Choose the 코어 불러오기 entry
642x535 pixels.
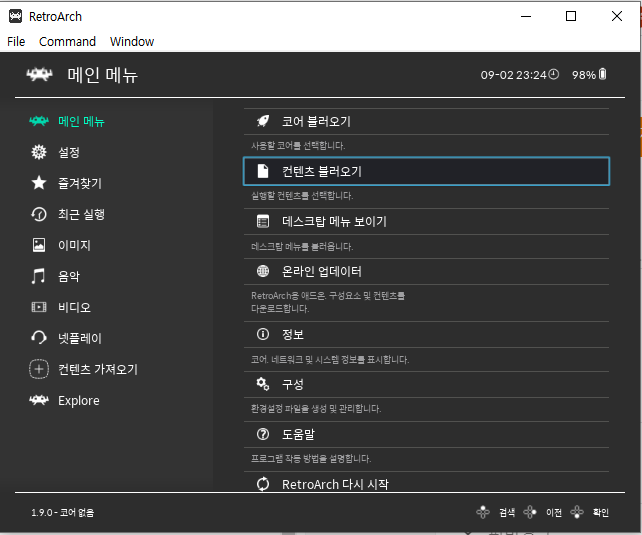pos(426,121)
